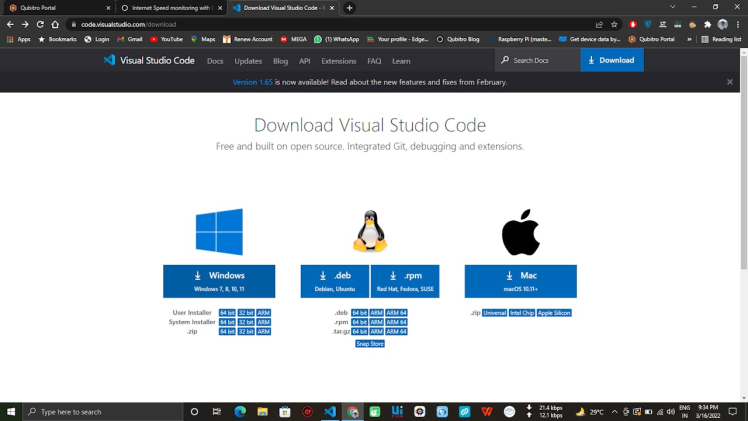Click the Version 1.65 link
The width and height of the screenshot is (748, 421).
[252, 82]
